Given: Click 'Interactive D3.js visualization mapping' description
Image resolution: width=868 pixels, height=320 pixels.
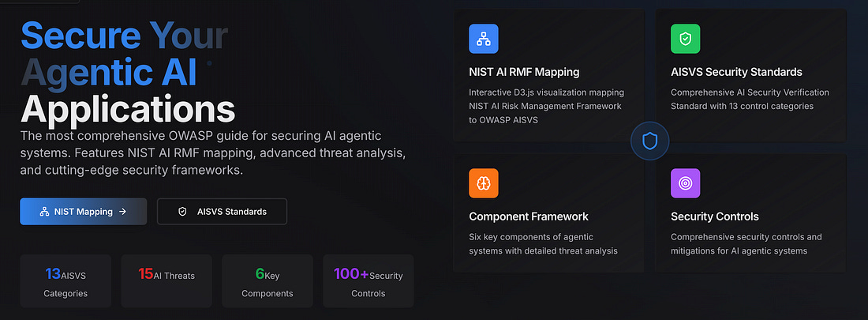Looking at the screenshot, I should click(546, 105).
